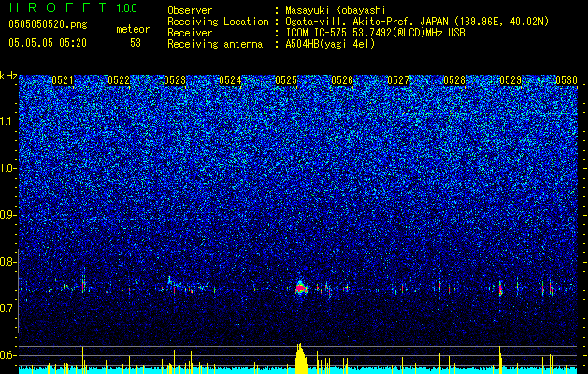Click the kHz axis unit label

coord(8,76)
